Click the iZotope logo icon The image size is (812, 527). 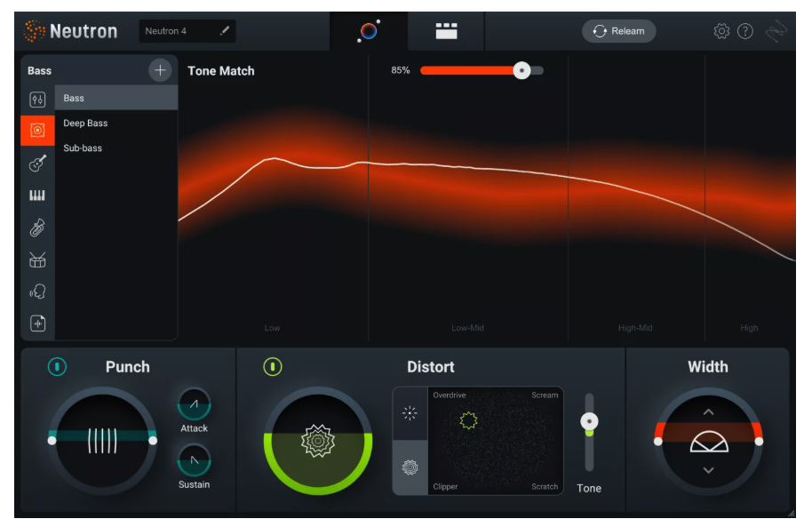776,32
